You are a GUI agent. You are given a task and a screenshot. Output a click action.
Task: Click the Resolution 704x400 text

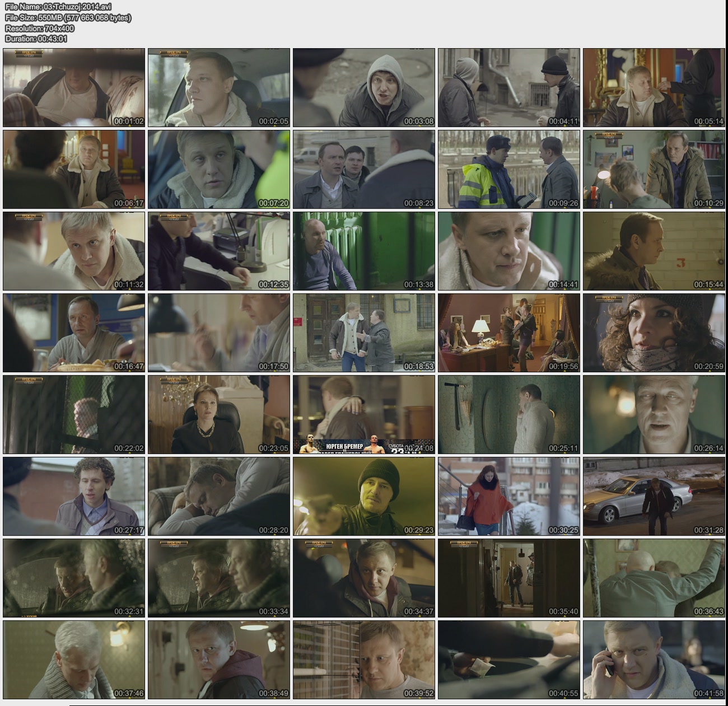[39, 28]
